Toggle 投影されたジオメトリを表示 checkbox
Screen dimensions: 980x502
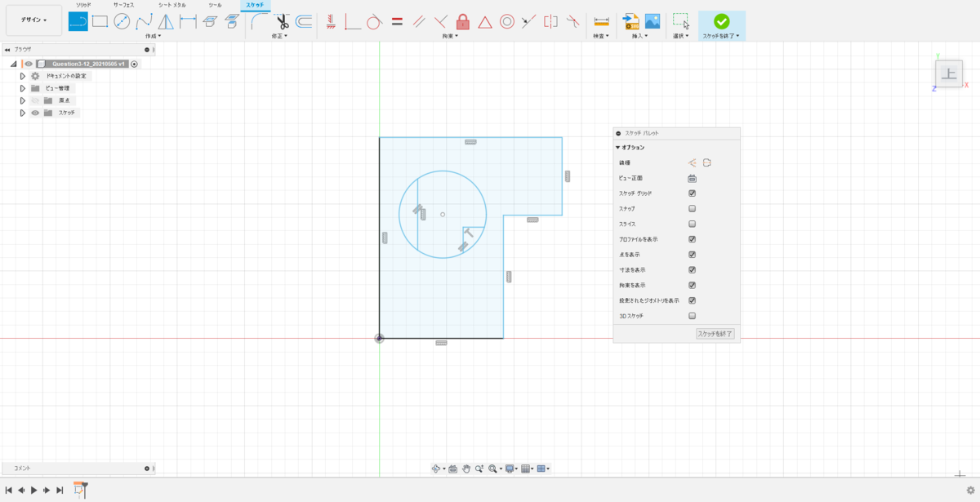[x=693, y=300]
